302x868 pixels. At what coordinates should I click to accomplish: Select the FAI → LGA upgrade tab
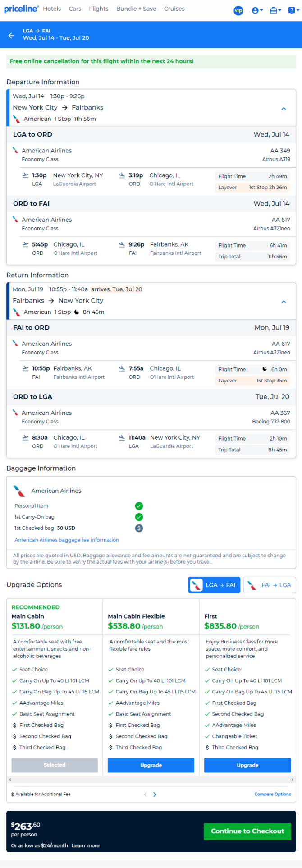click(270, 585)
